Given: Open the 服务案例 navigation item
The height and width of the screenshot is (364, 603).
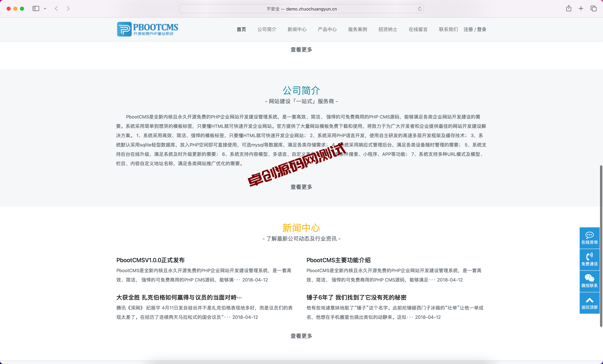Looking at the screenshot, I should click(x=358, y=29).
